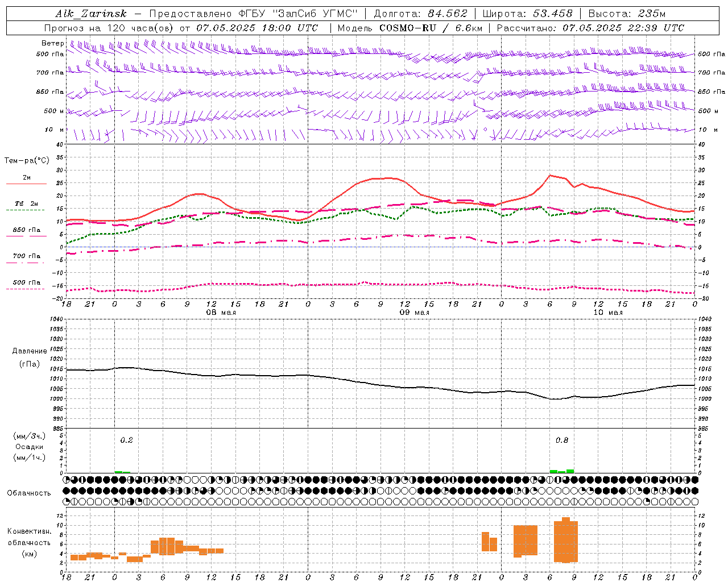The width and height of the screenshot is (728, 582).
Task: Click the 09 мая date label
Action: [x=414, y=313]
